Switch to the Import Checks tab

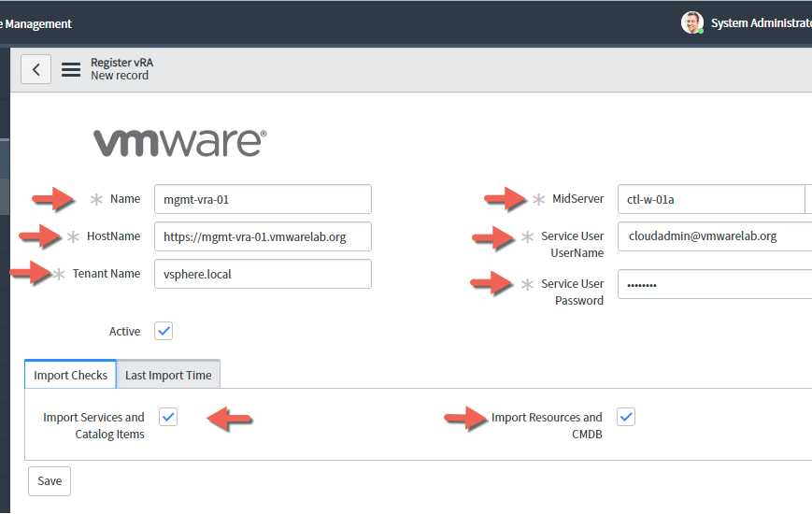pos(70,375)
